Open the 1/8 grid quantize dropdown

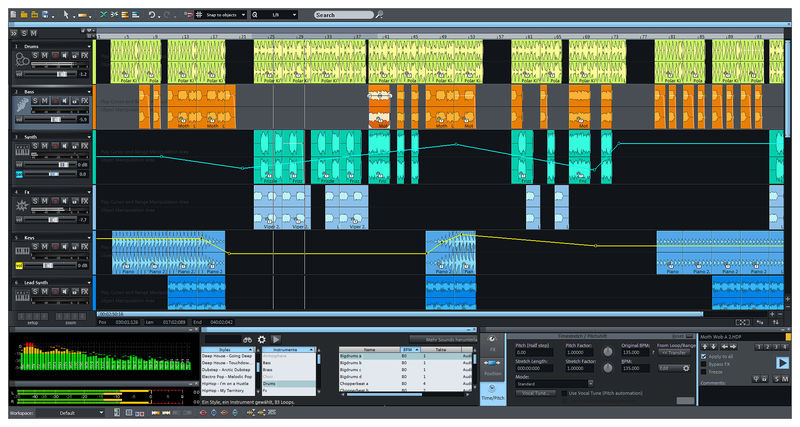tap(274, 15)
